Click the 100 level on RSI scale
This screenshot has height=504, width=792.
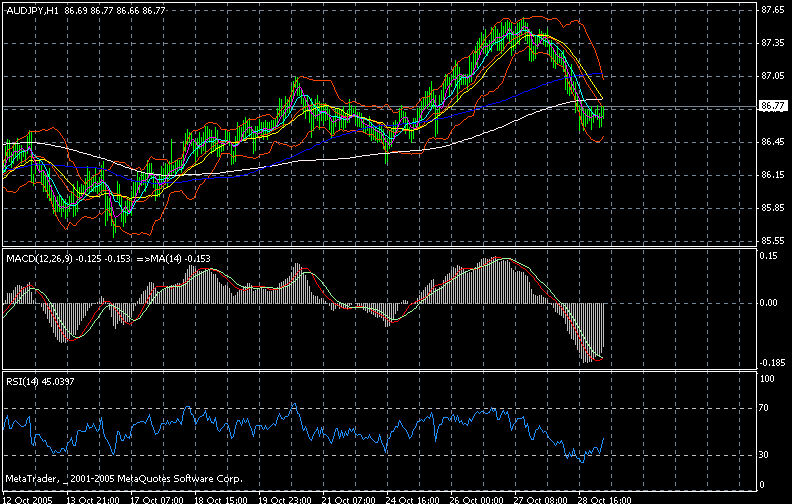click(767, 379)
